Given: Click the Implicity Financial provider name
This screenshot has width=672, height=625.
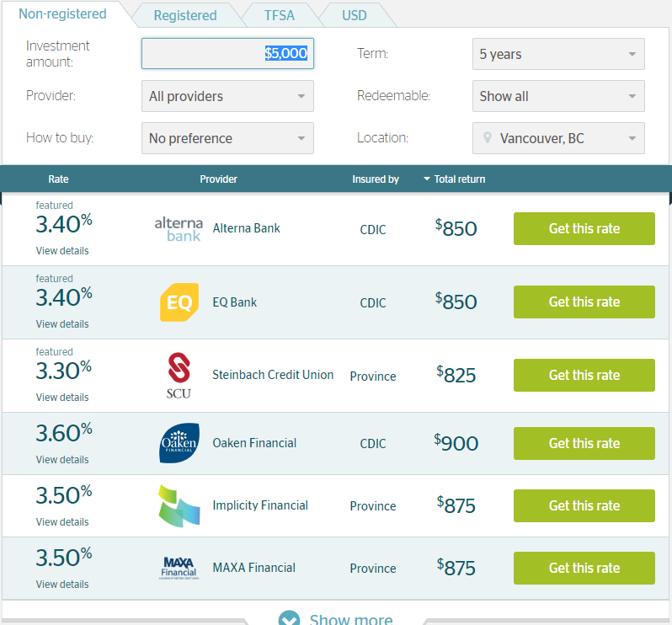Looking at the screenshot, I should pos(260,505).
